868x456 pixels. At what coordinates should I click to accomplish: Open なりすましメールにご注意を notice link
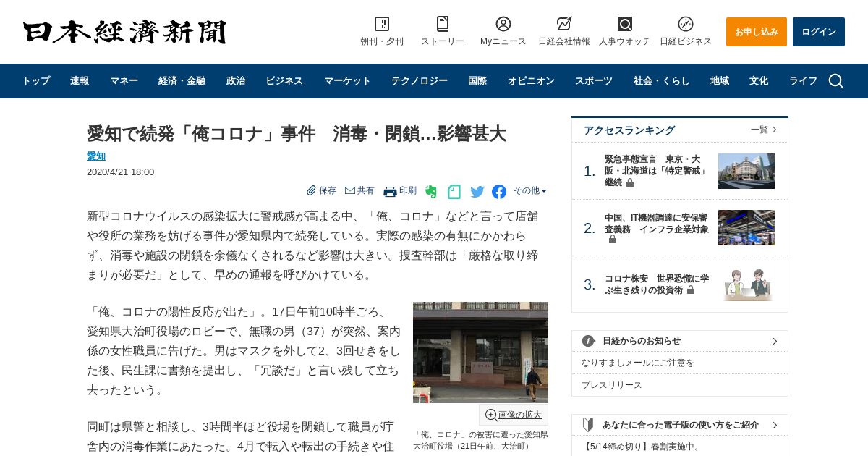point(638,363)
